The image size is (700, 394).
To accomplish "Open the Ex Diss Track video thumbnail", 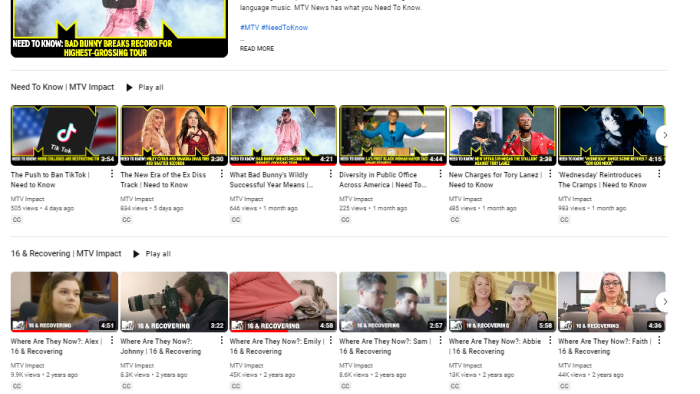I will pos(174,135).
